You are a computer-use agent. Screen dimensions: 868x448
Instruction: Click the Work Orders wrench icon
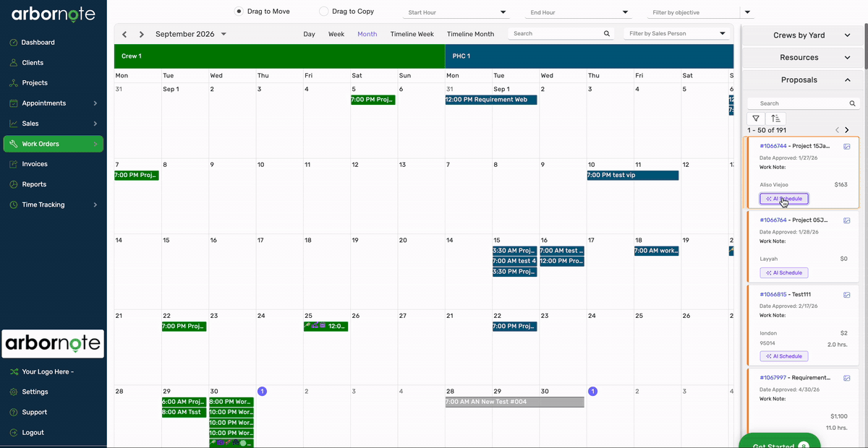pos(14,144)
